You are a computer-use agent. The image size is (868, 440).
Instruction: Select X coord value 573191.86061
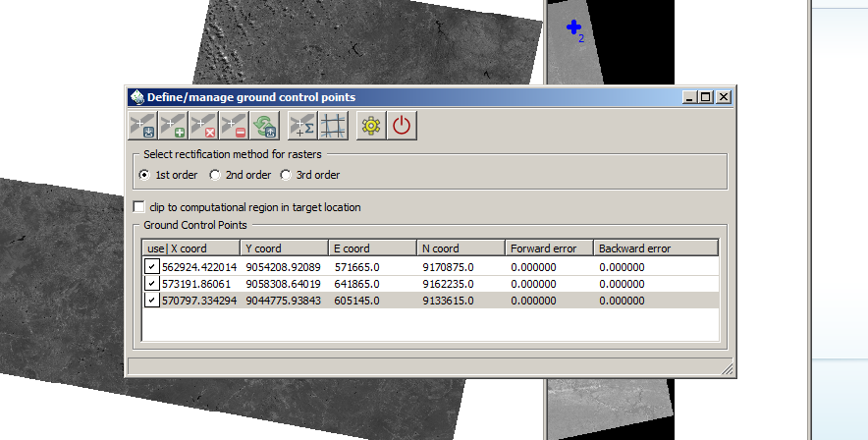coord(196,284)
